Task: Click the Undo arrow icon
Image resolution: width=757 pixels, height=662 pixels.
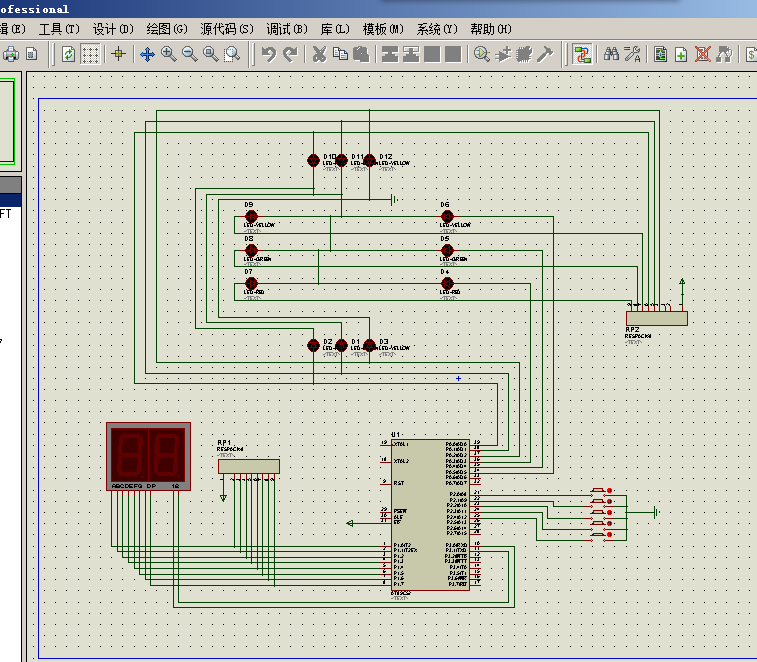Action: (x=269, y=54)
